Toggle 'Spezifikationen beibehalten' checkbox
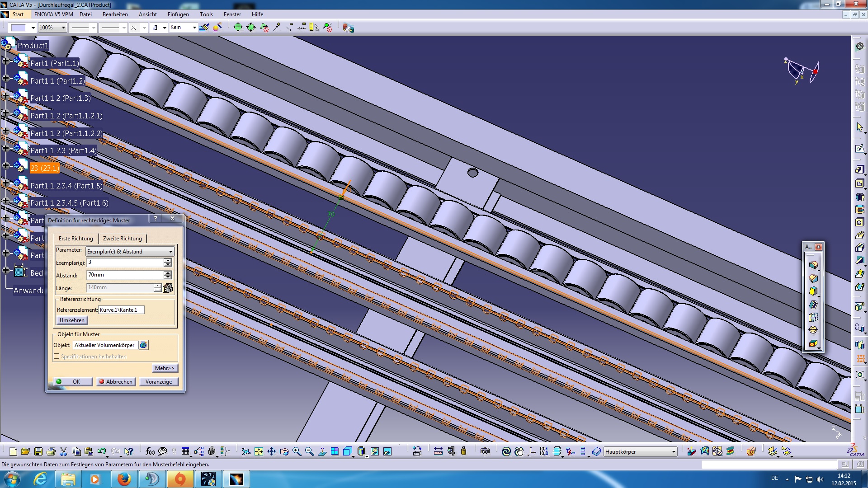 [x=57, y=357]
